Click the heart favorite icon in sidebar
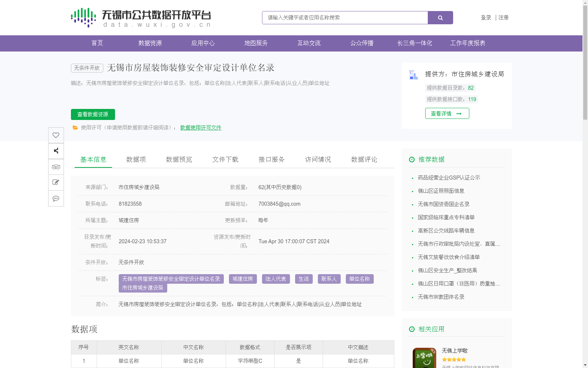The height and width of the screenshot is (368, 588). pyautogui.click(x=56, y=135)
